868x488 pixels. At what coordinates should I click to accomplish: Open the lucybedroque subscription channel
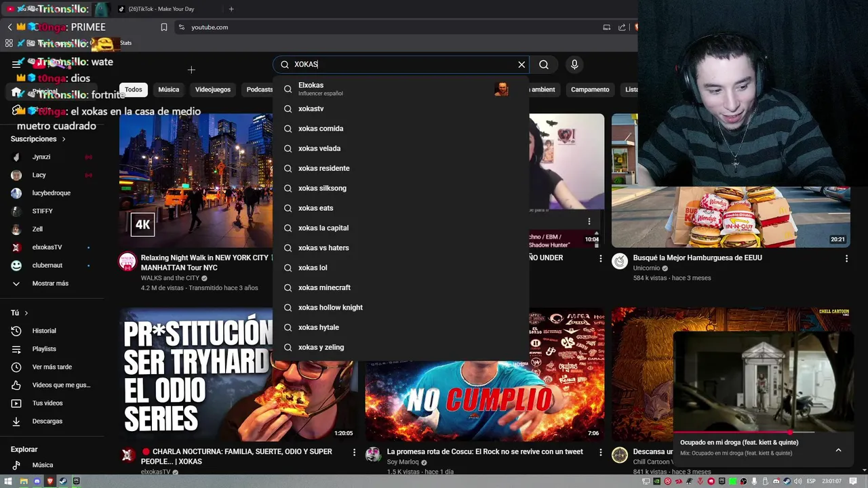point(53,193)
